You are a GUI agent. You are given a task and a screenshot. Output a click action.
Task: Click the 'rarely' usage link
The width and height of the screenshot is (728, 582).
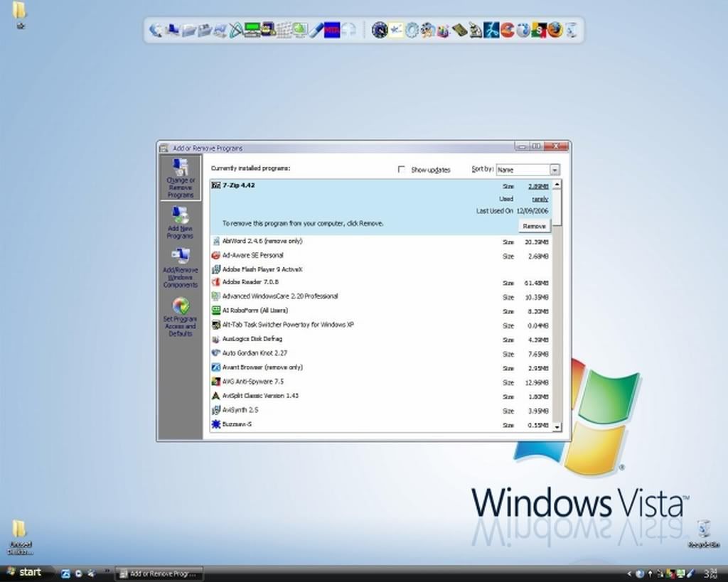pos(540,199)
